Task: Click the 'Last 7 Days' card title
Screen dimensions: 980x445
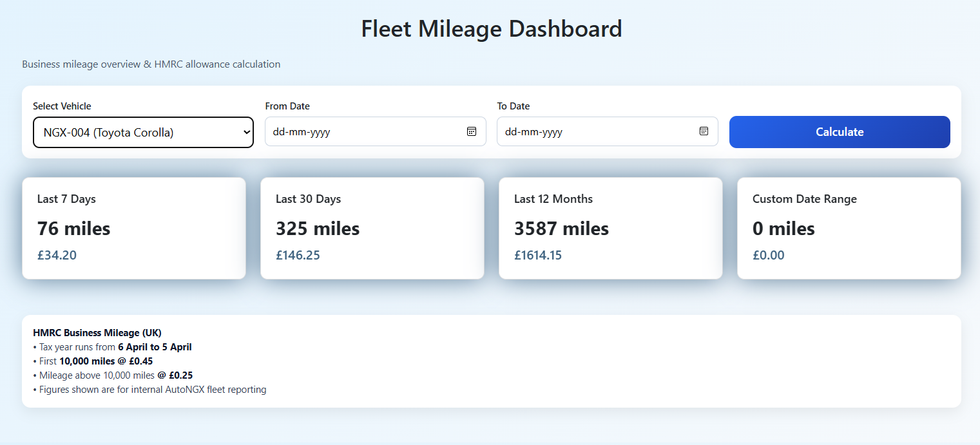Action: click(66, 199)
